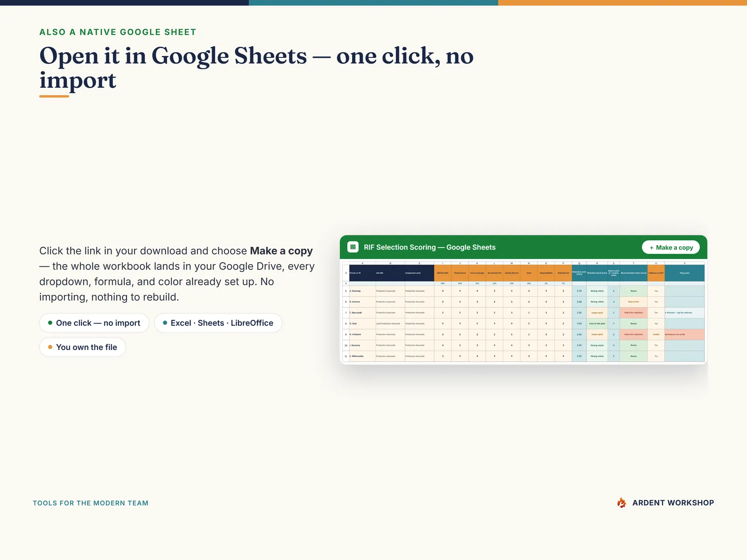The width and height of the screenshot is (747, 560).
Task: Click the "Evidence not on file" flag cell
Action: point(684,335)
